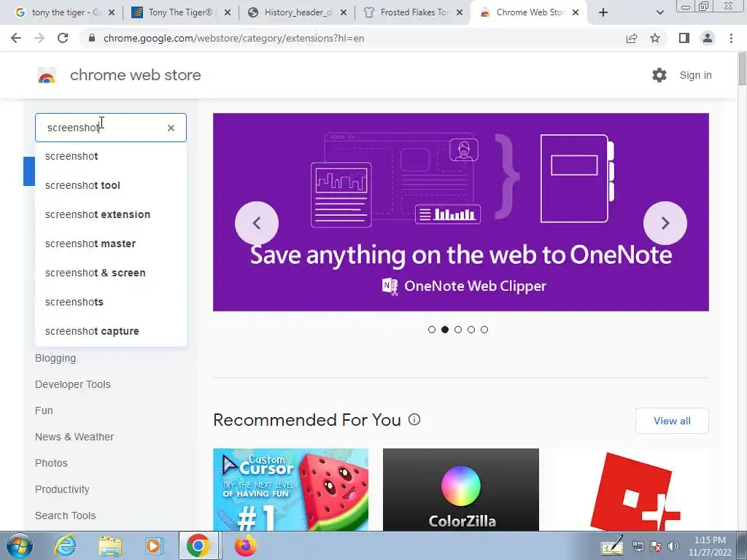Switch to the History_header tab
The height and width of the screenshot is (560, 747).
[x=298, y=12]
